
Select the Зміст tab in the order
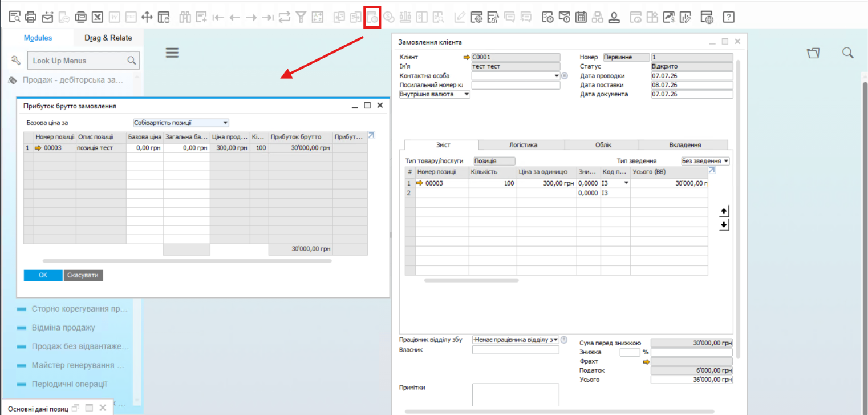click(441, 145)
